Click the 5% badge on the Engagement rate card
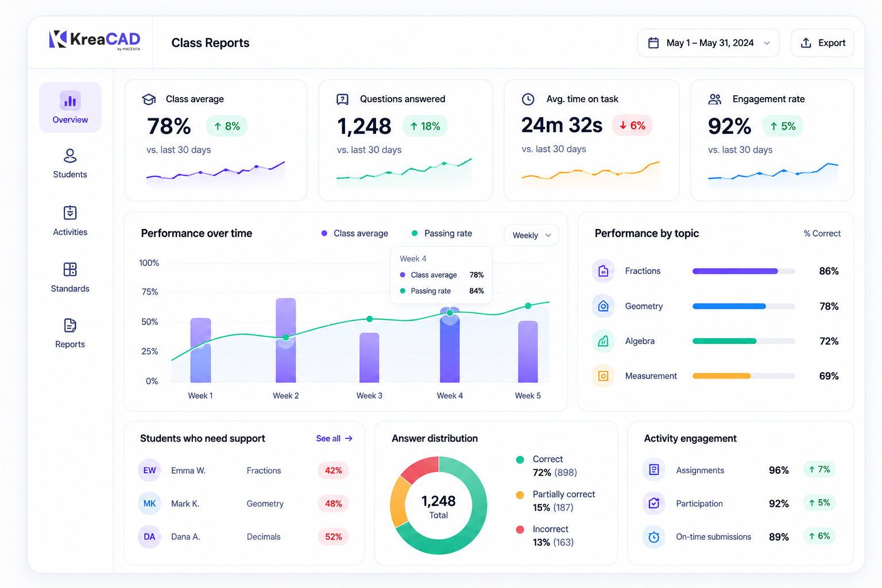This screenshot has height=588, width=882. tap(783, 126)
